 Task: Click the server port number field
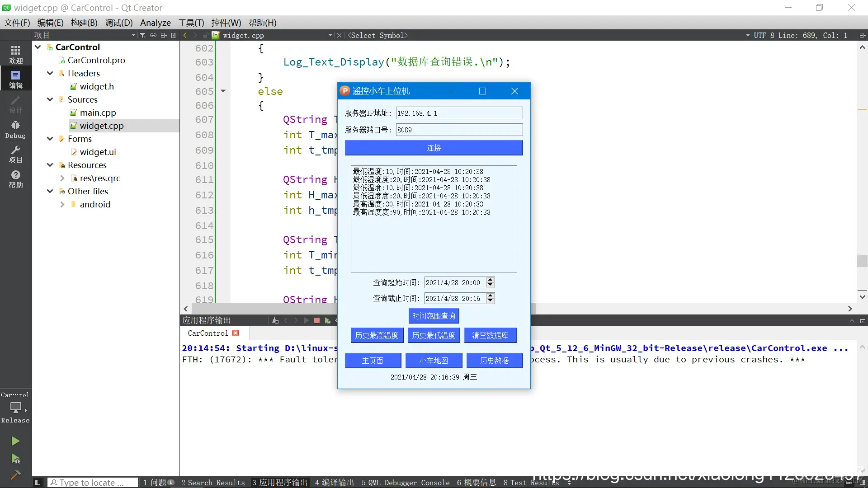459,130
